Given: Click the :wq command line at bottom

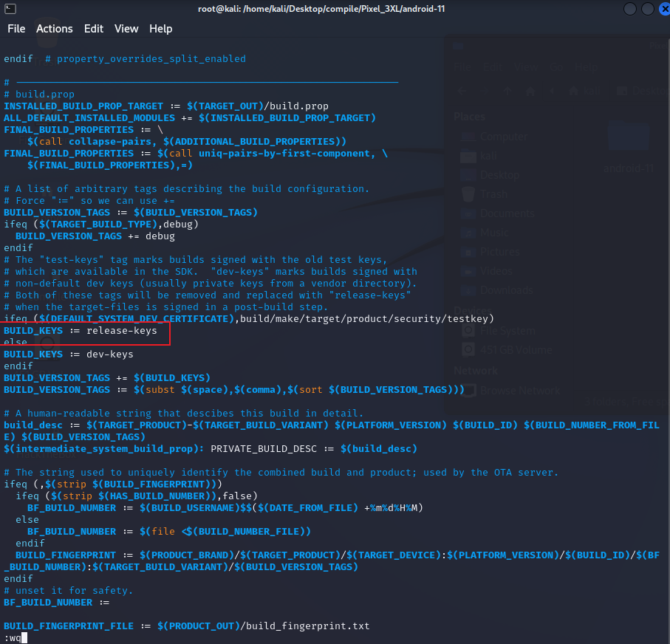Looking at the screenshot, I should pos(13,638).
